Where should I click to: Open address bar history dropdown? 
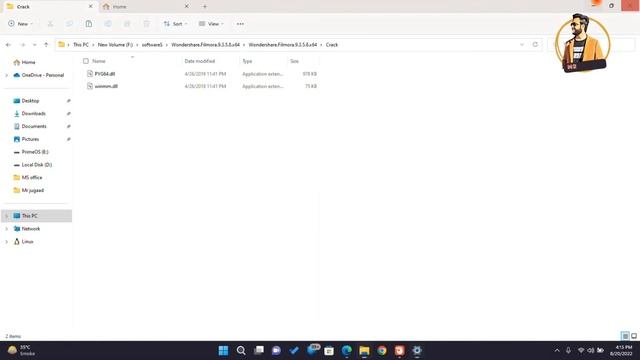click(x=522, y=44)
